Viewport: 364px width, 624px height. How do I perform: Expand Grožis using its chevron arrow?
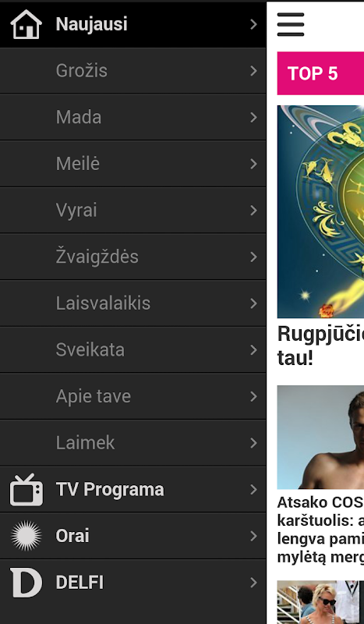click(253, 71)
